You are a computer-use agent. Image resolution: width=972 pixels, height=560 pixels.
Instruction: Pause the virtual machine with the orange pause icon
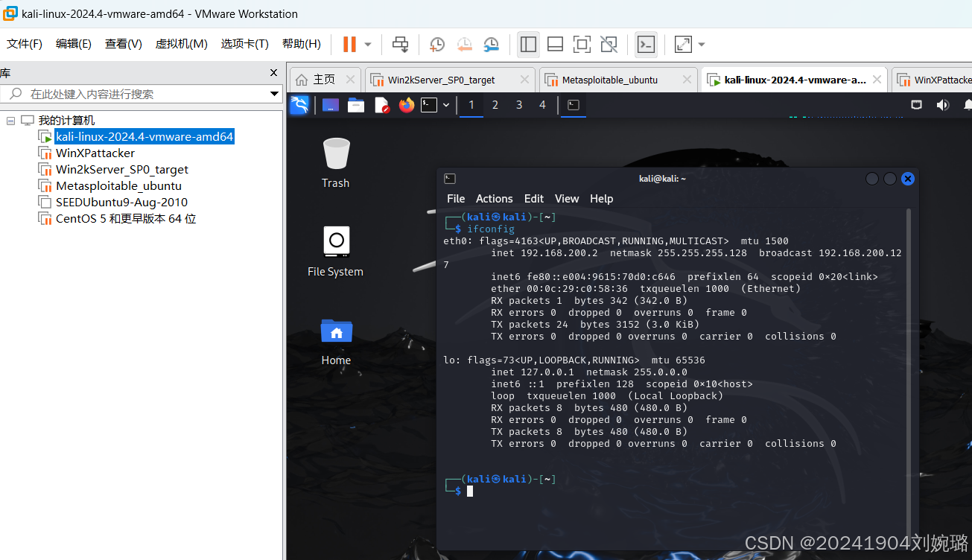pyautogui.click(x=349, y=45)
